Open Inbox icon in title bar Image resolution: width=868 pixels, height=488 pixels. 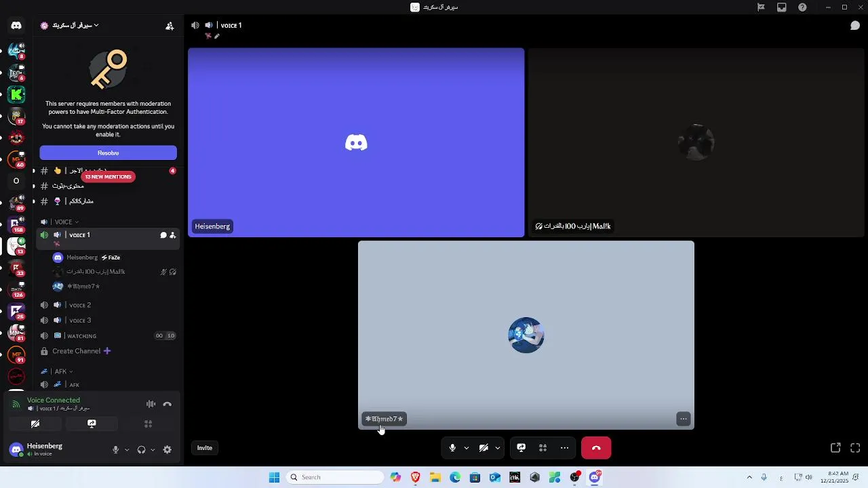[782, 7]
